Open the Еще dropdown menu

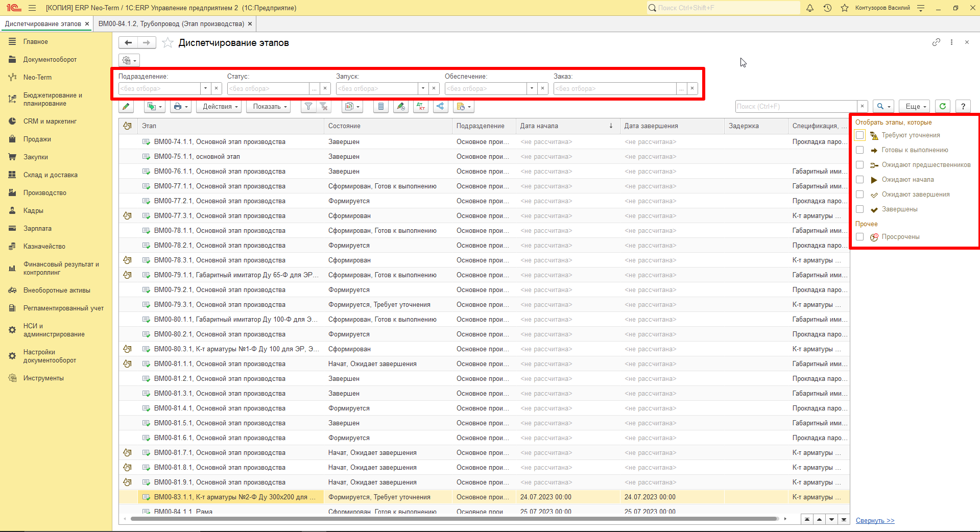[916, 106]
